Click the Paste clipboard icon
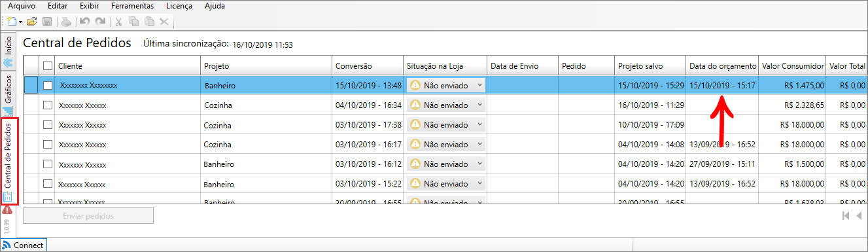 coord(149,22)
